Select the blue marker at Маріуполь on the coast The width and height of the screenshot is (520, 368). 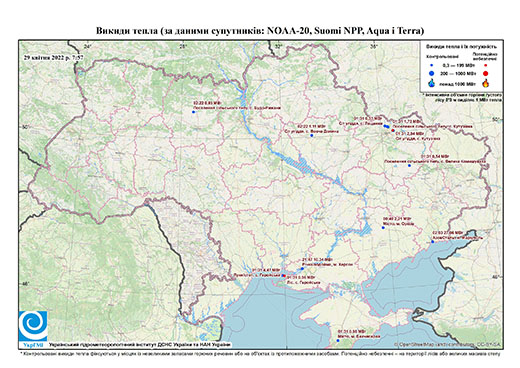click(x=433, y=242)
